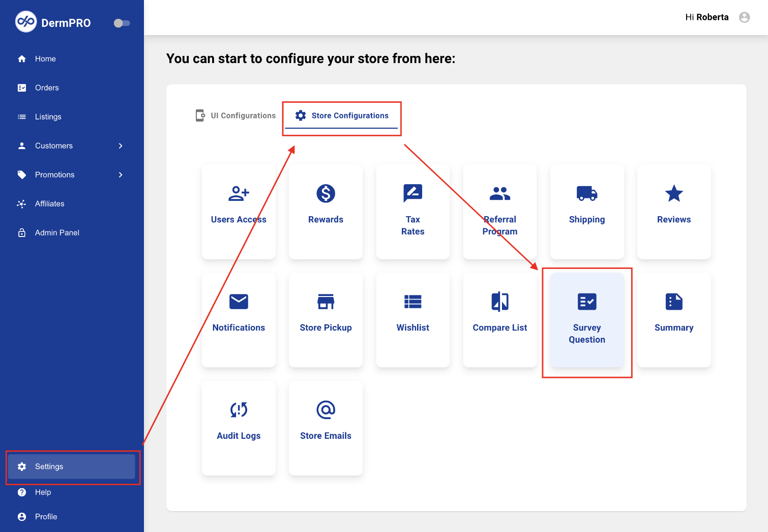Open the Reviews star icon card
The width and height of the screenshot is (768, 532).
click(x=674, y=193)
